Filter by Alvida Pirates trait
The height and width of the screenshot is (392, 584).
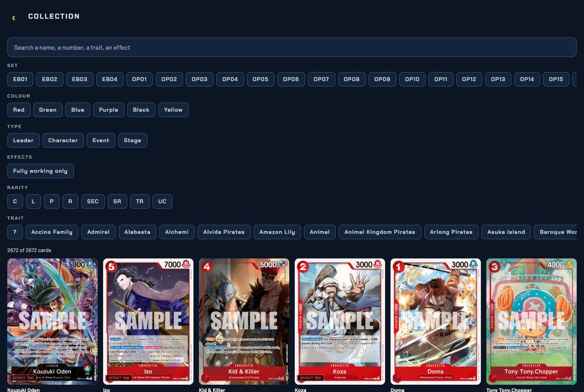click(x=224, y=232)
